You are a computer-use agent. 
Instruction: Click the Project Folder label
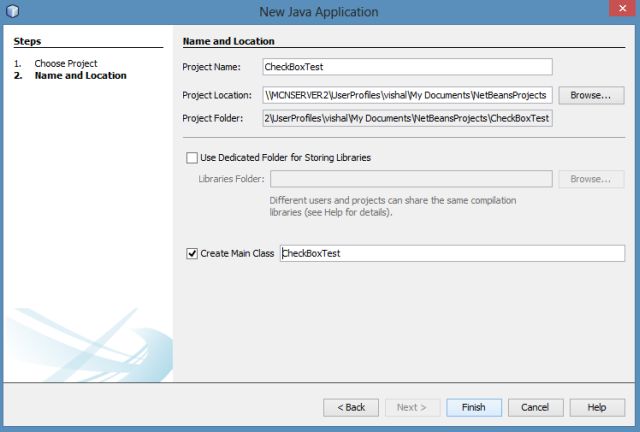(x=213, y=118)
